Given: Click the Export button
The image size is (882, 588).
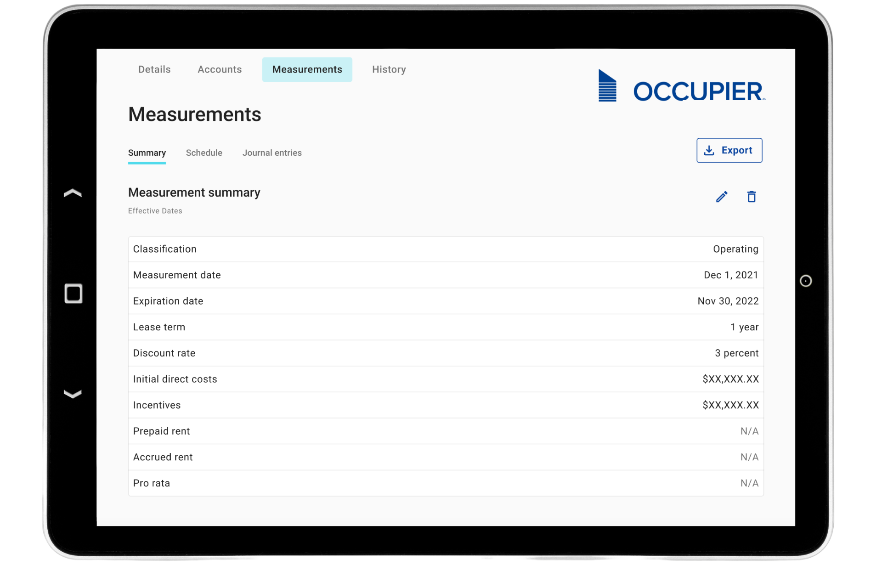Looking at the screenshot, I should click(730, 150).
